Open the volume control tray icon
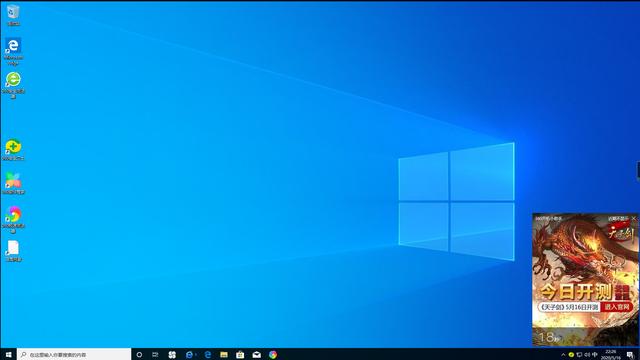The image size is (640, 360). click(x=587, y=355)
